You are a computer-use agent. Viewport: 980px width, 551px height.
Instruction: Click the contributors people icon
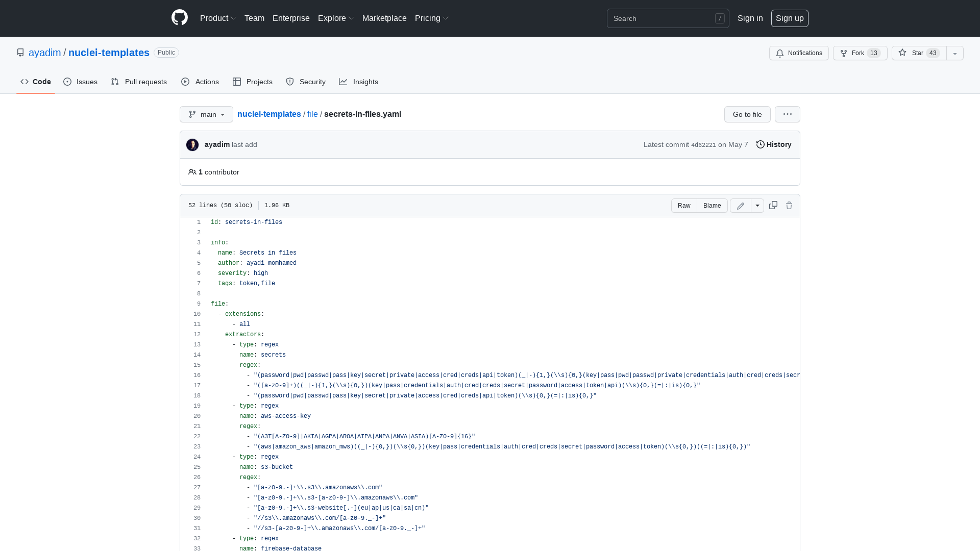[192, 172]
